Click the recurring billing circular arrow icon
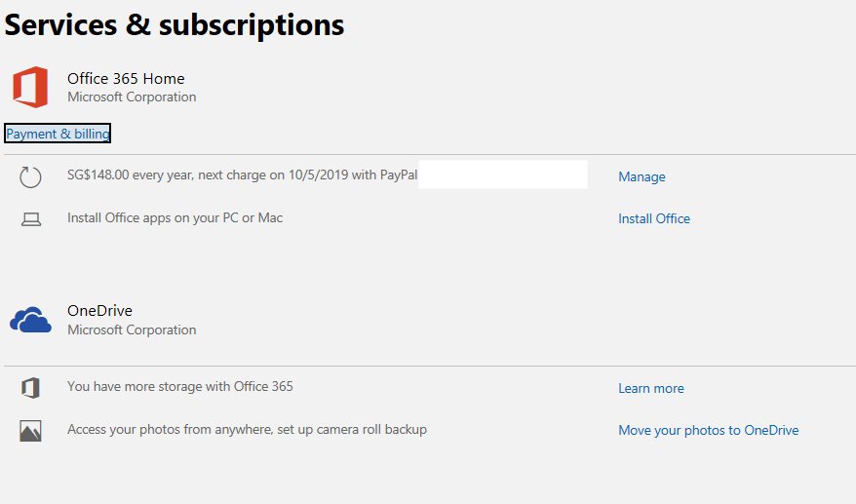 (x=30, y=176)
